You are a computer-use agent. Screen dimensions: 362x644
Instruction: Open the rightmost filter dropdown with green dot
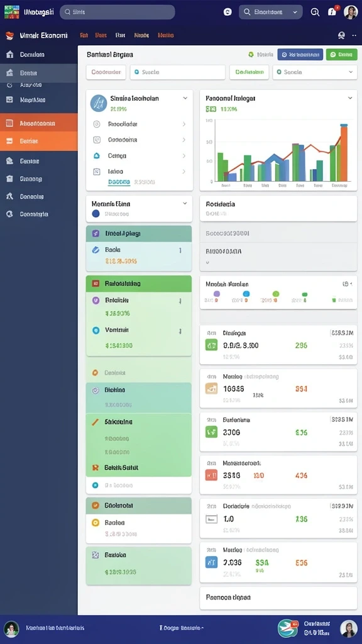pyautogui.click(x=315, y=72)
